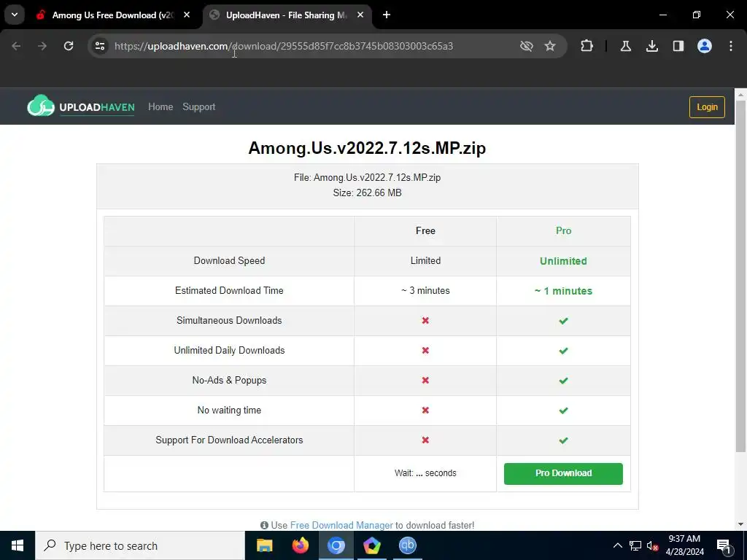Click the '~ 1 minutes' cell

[563, 291]
